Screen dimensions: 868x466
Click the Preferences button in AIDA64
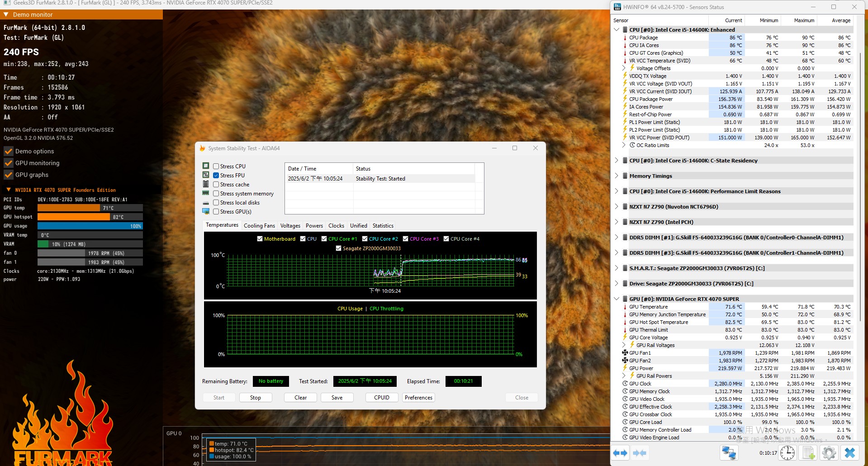(418, 398)
